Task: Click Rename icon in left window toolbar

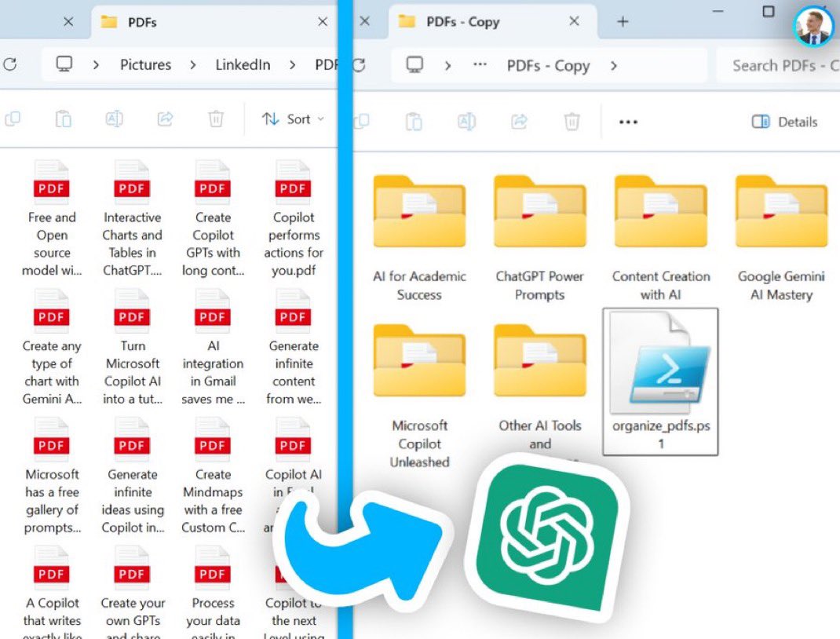Action: (114, 119)
